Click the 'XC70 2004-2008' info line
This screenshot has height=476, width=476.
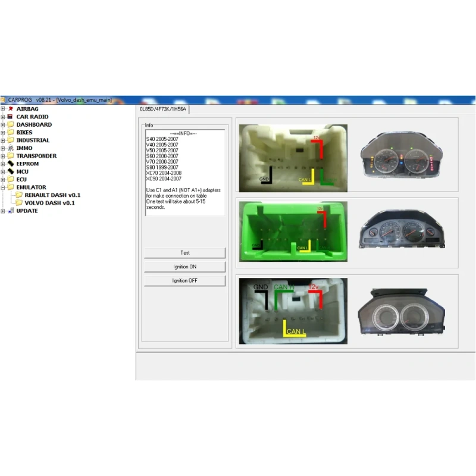click(164, 173)
